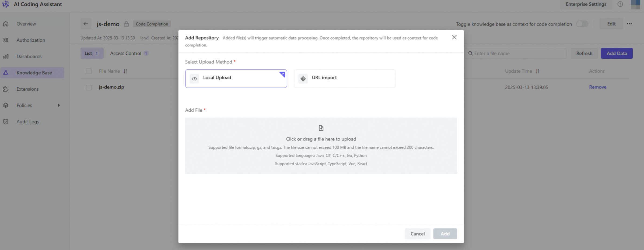Select the Local Upload method
The image size is (644, 250).
tap(236, 79)
